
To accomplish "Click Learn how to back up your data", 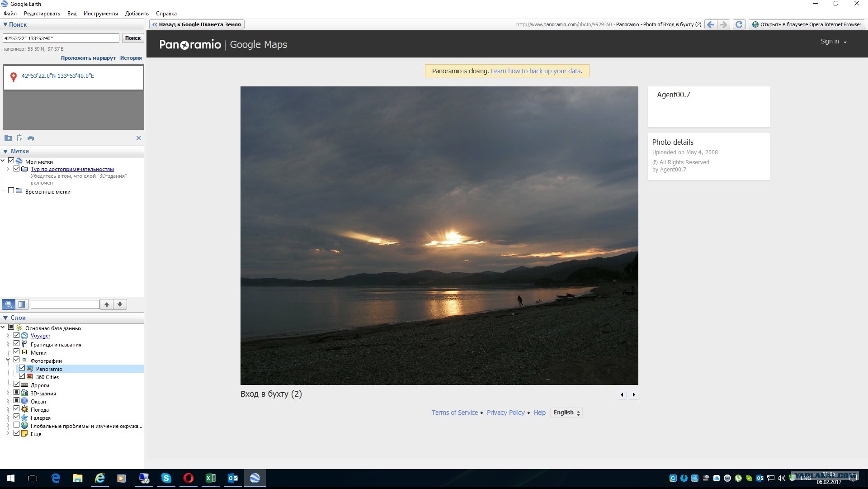I will [x=536, y=71].
